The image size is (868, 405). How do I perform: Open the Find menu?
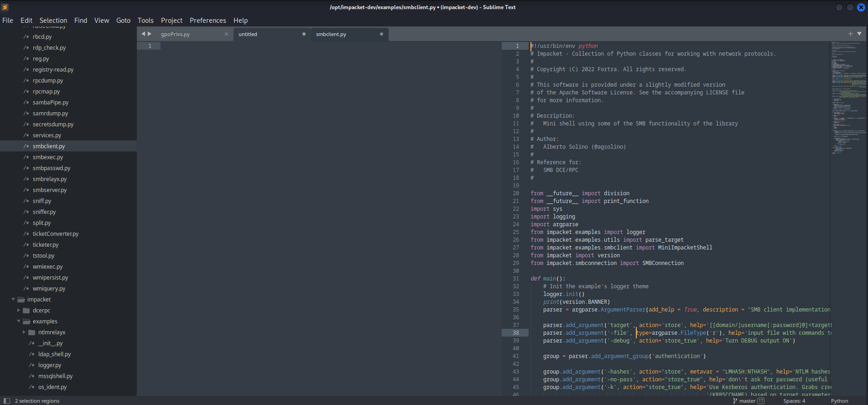[81, 21]
